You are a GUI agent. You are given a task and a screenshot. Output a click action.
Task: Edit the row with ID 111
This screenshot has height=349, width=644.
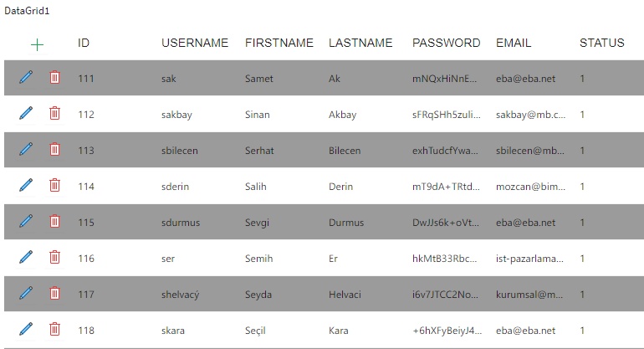coord(26,78)
